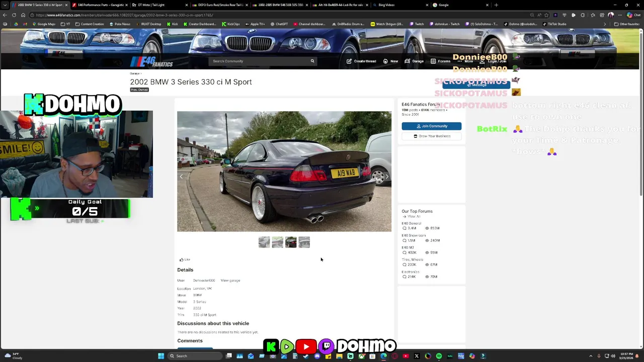The image size is (644, 362).
Task: Click the Windows taskbar Search box
Action: point(194,356)
